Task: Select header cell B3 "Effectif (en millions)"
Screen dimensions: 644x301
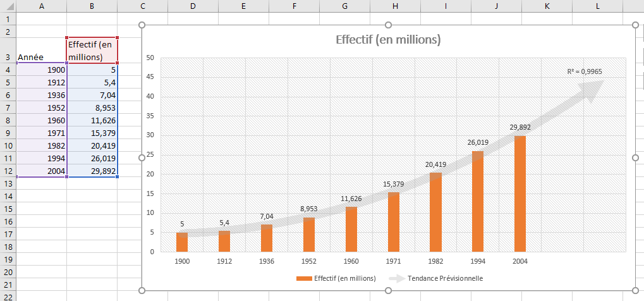Action: coord(92,51)
